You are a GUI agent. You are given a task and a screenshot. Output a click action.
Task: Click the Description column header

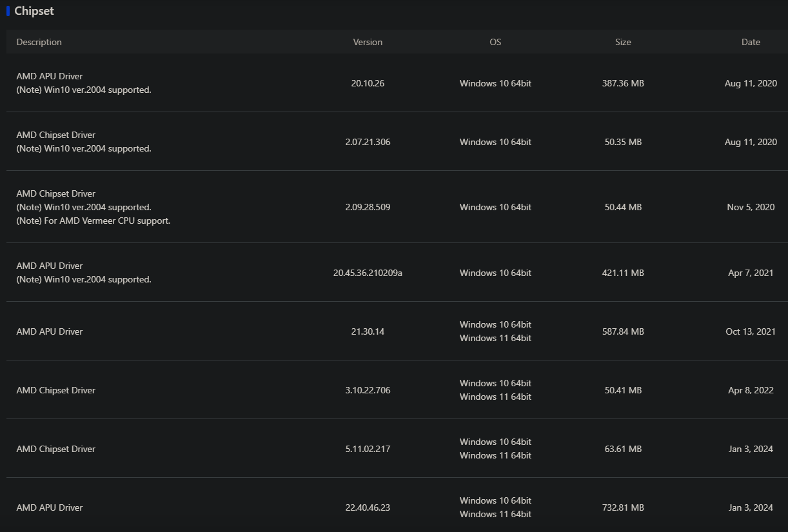[x=39, y=42]
